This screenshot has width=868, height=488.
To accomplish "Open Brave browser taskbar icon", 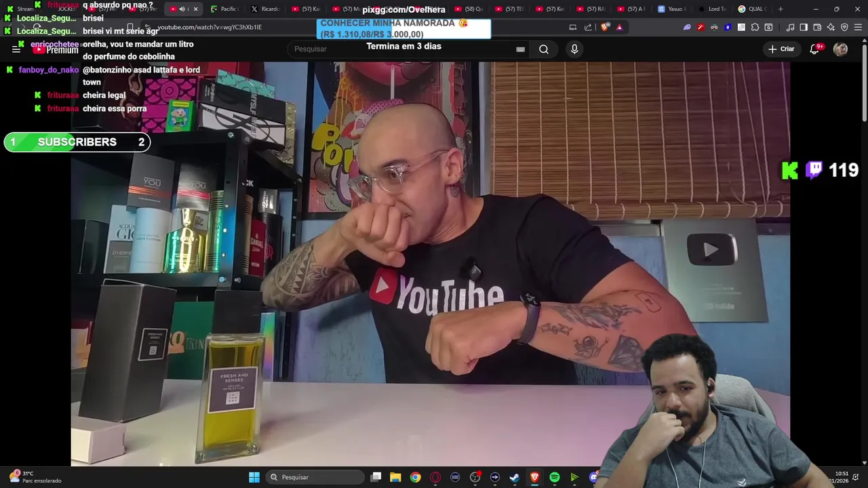I will [534, 477].
